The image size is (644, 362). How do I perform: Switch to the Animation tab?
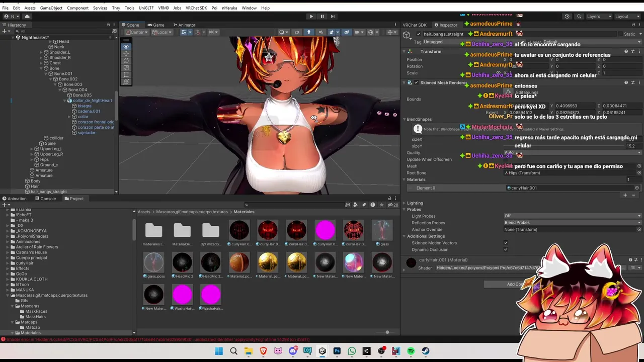tap(14, 199)
